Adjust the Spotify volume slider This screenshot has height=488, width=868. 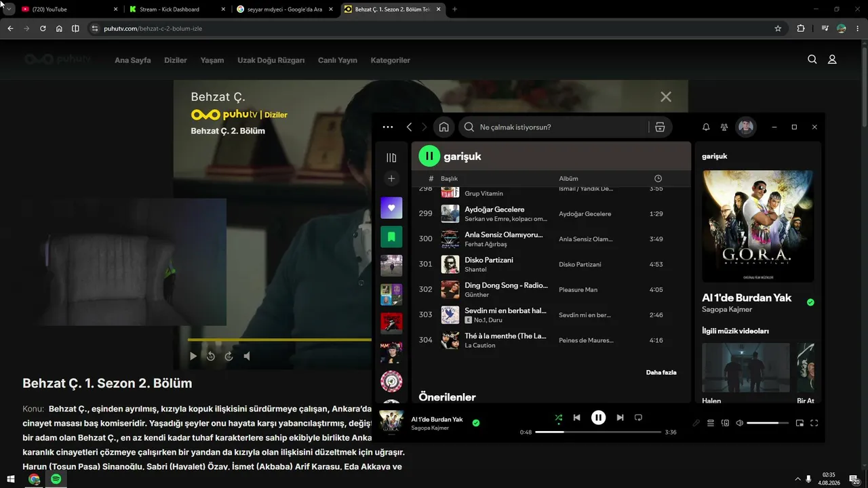768,423
